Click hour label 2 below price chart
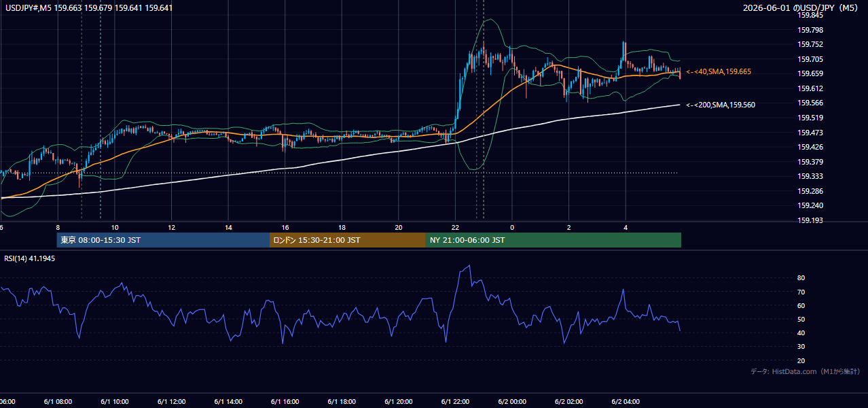The height and width of the screenshot is (408, 868). (569, 227)
